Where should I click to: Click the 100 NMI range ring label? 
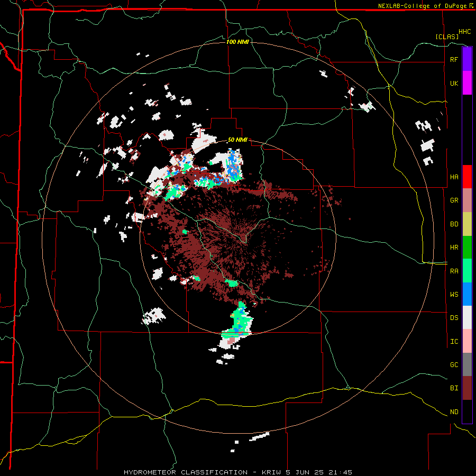pos(237,42)
